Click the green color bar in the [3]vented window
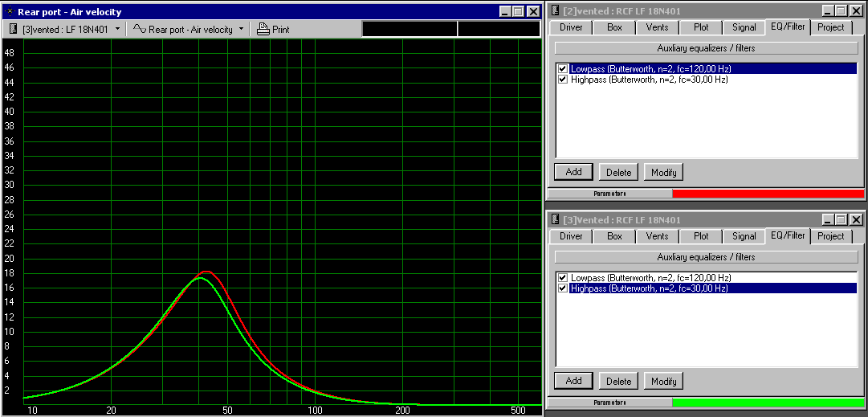Image resolution: width=868 pixels, height=417 pixels. [767, 403]
